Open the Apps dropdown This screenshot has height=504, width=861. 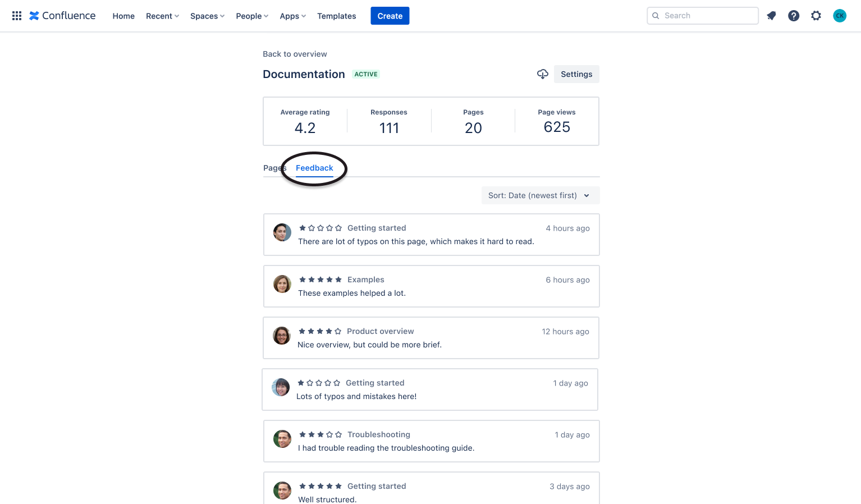coord(292,16)
